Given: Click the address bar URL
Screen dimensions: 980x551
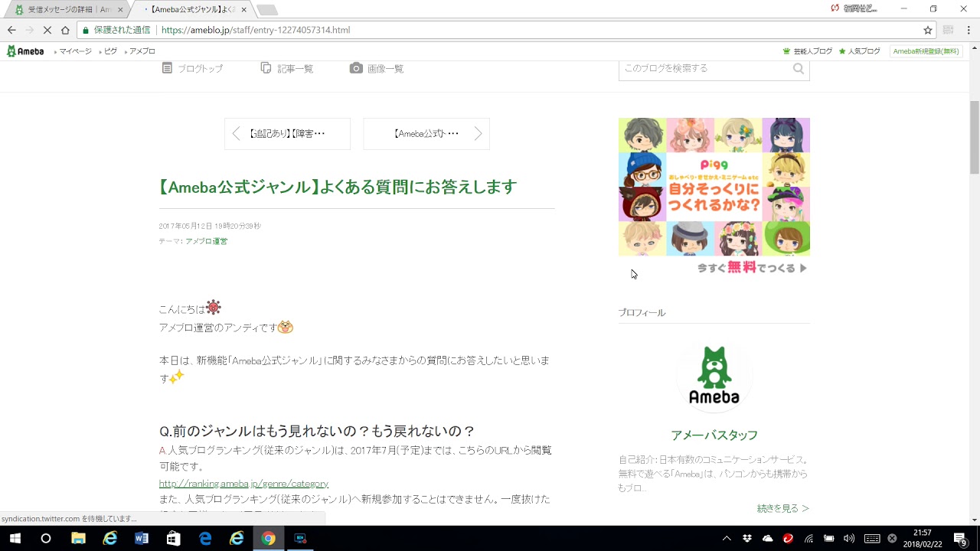Looking at the screenshot, I should [x=256, y=30].
